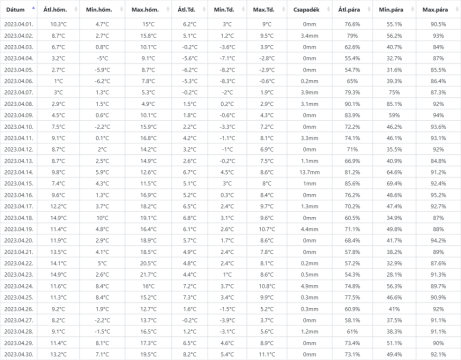This screenshot has width=461, height=360.
Task: Sort by Min.pára column header
Action: pyautogui.click(x=391, y=10)
